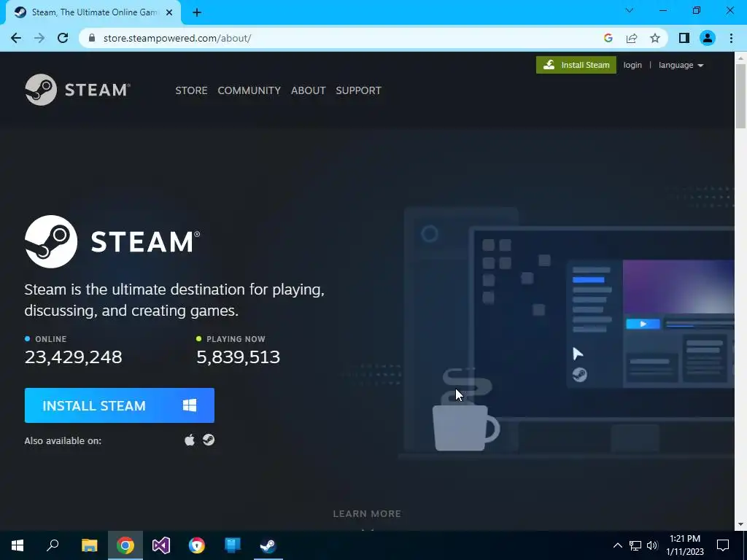Open a new browser tab

click(x=197, y=13)
